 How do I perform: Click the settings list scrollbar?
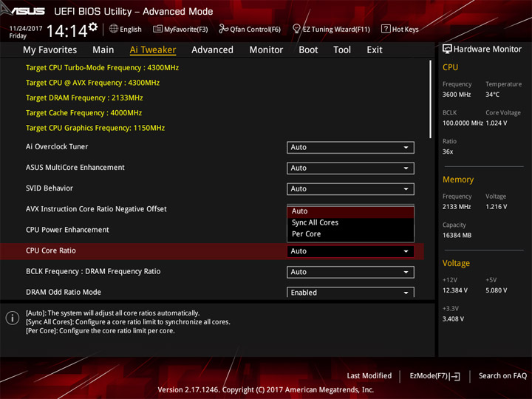[x=431, y=99]
